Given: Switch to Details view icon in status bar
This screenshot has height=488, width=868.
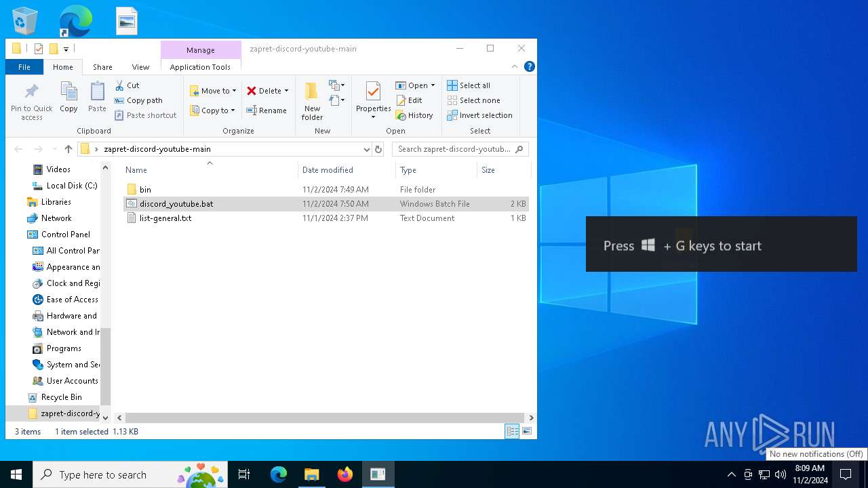Looking at the screenshot, I should (x=512, y=431).
